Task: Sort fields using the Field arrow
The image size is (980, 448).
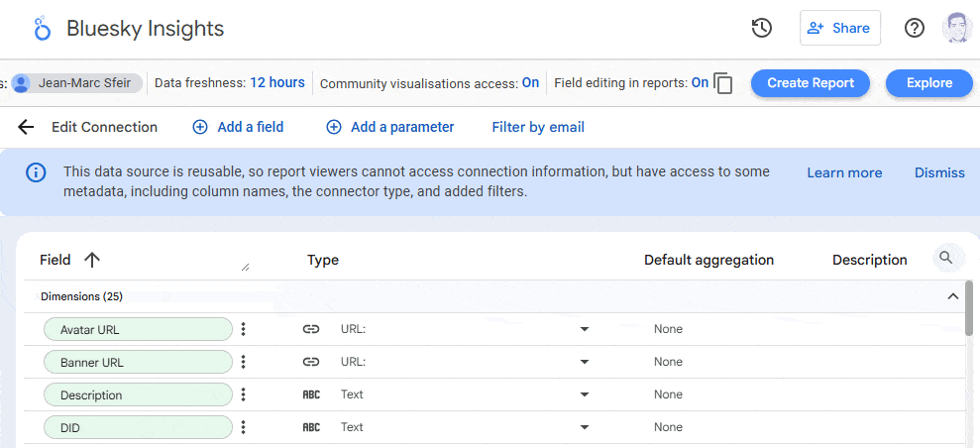Action: tap(92, 260)
